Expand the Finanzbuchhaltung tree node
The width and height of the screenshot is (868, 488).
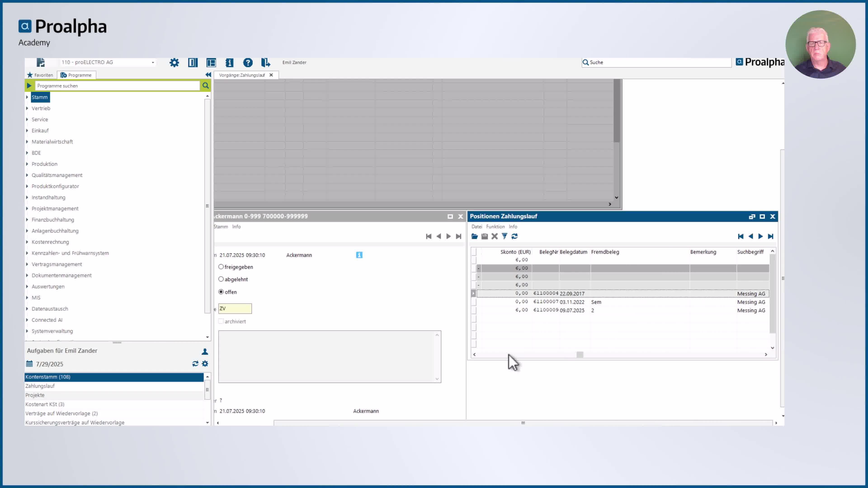click(27, 220)
